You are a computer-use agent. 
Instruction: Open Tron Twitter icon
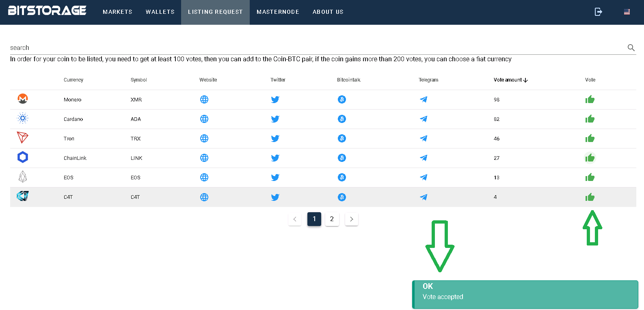coord(275,138)
